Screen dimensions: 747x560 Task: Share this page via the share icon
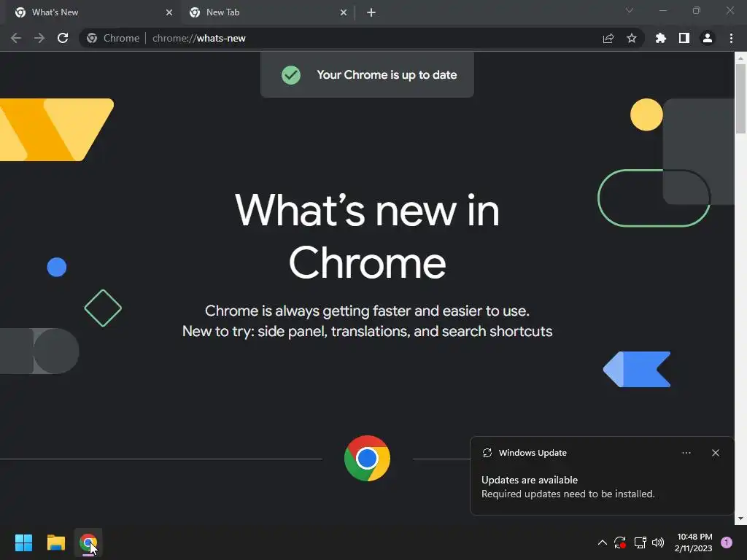(608, 38)
